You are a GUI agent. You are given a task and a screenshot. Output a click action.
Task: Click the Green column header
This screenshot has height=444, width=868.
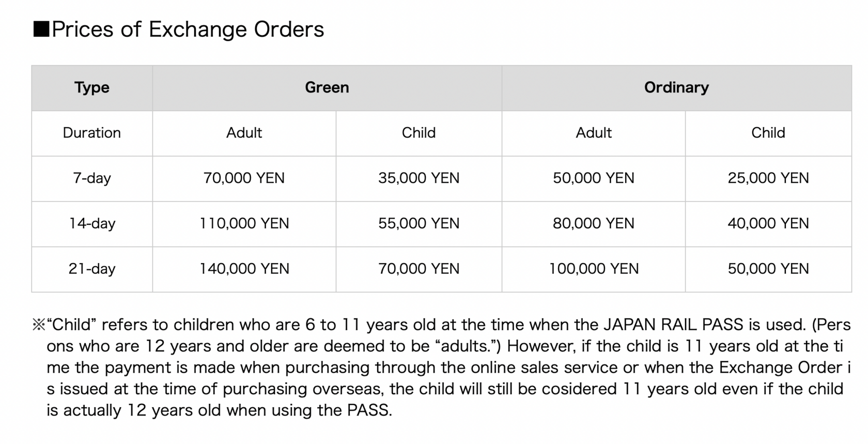[327, 88]
